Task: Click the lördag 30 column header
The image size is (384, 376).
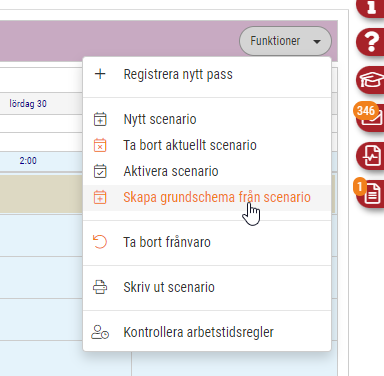Action: pyautogui.click(x=28, y=104)
